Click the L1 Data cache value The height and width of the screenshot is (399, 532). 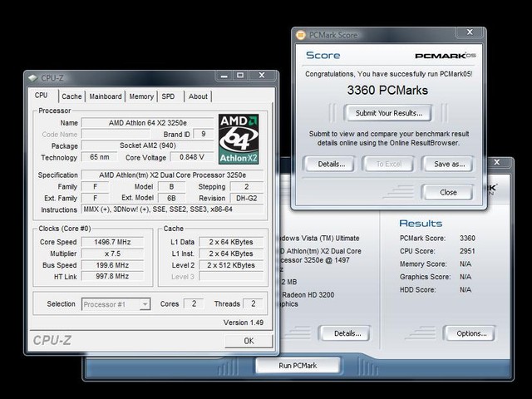tap(231, 242)
